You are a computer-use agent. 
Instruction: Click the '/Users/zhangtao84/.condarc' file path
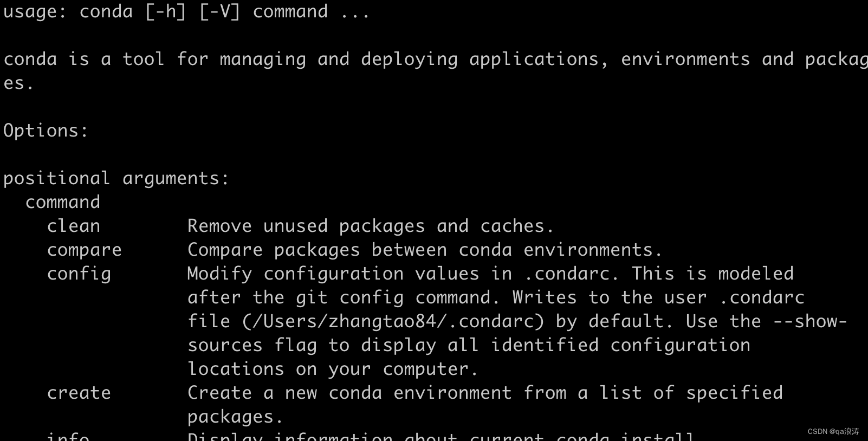pos(392,322)
